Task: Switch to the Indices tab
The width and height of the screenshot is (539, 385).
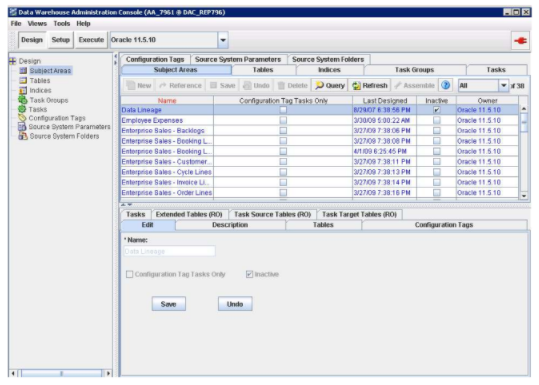Action: click(329, 70)
